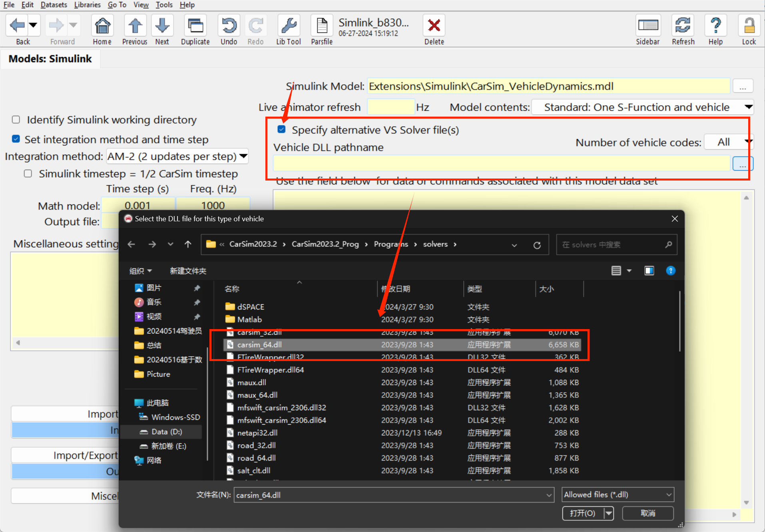The image size is (765, 532).
Task: Click the Live animator refresh Hz field
Action: [390, 107]
